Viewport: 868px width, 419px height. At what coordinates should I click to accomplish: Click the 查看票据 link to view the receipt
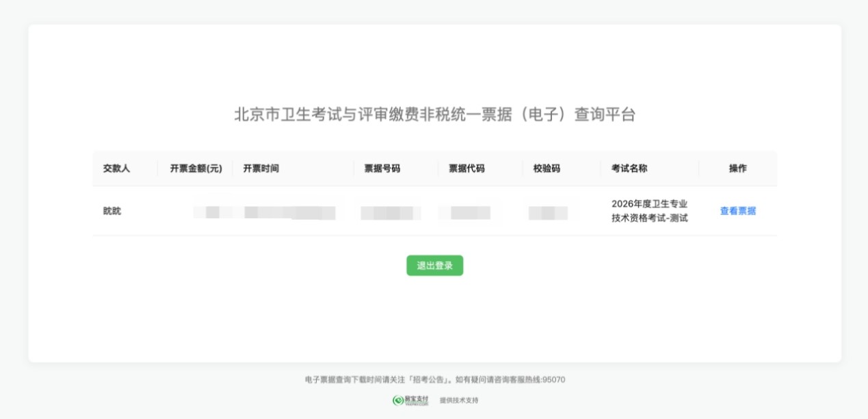(x=737, y=211)
